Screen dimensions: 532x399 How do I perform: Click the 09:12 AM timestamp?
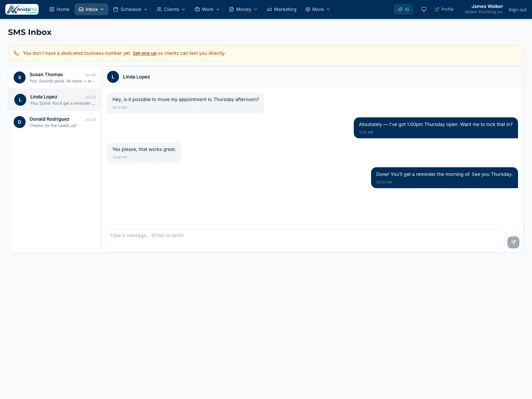pyautogui.click(x=120, y=107)
